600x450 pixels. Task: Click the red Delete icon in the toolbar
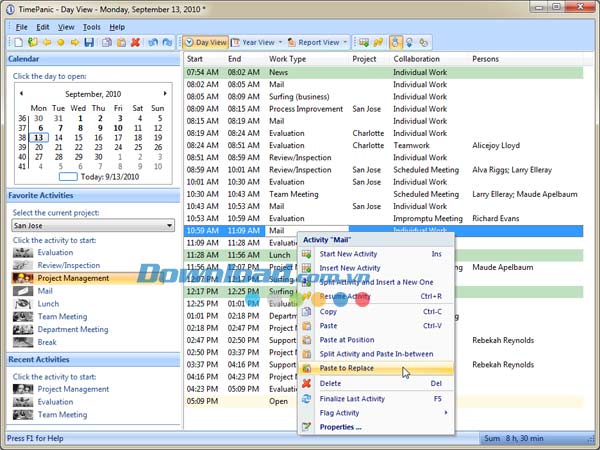tap(135, 43)
